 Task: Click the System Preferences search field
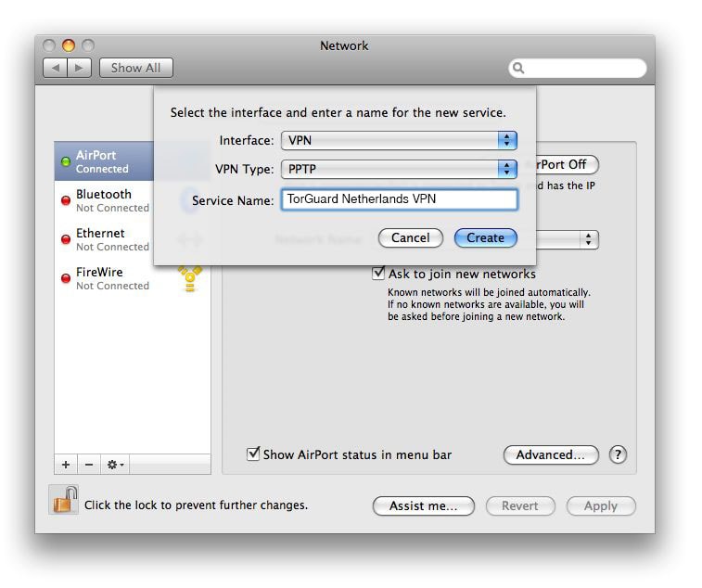pos(578,68)
